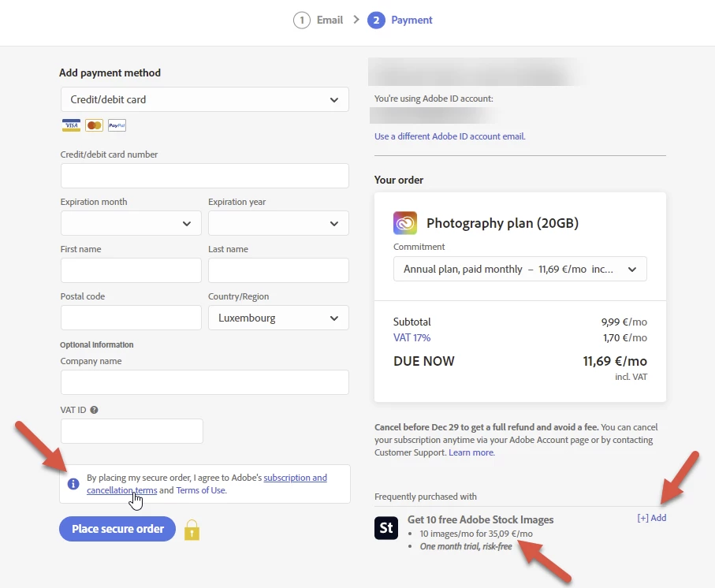This screenshot has width=715, height=588.
Task: Click the Creative Cloud Photography plan icon
Action: [x=405, y=223]
